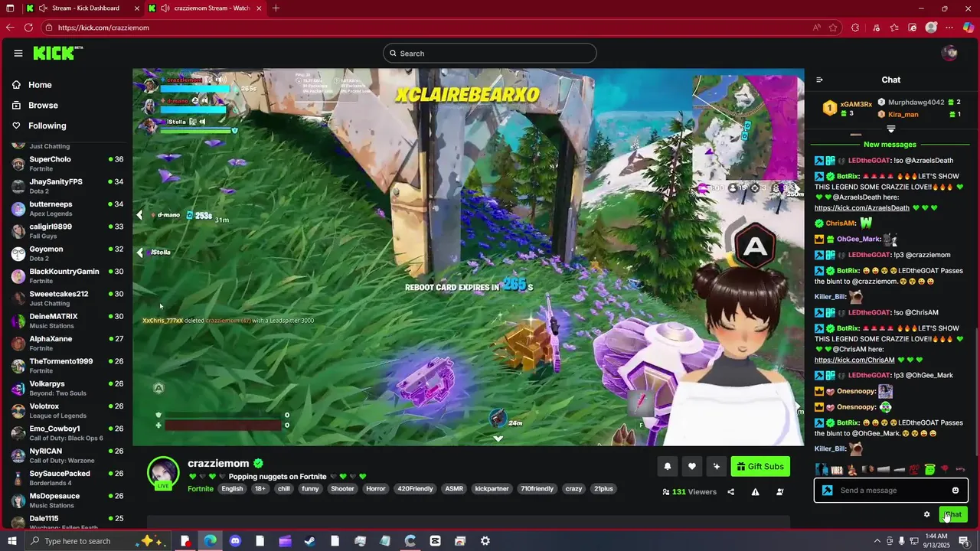The height and width of the screenshot is (551, 980).
Task: Click the chat identity hammer badge icon
Action: coord(827,491)
